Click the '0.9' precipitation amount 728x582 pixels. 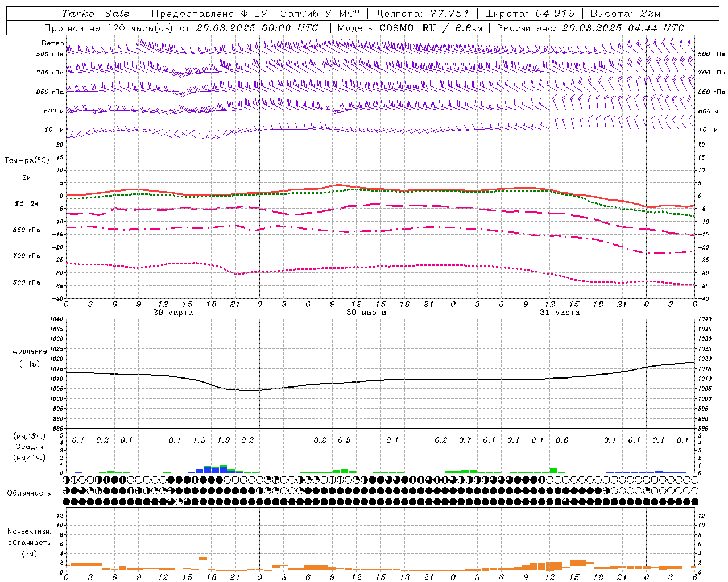click(344, 440)
